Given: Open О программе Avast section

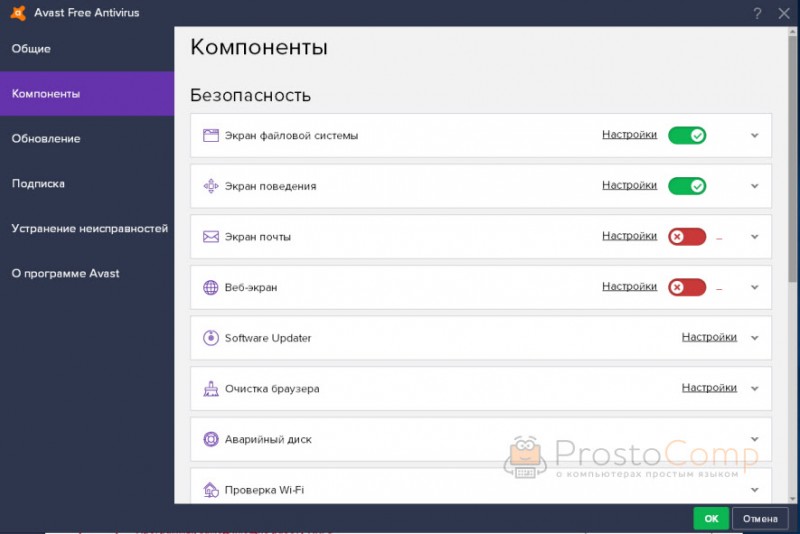Looking at the screenshot, I should coord(87,273).
